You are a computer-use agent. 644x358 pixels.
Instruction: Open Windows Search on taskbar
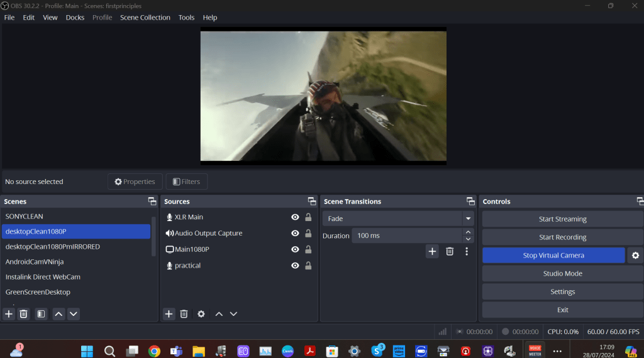click(109, 351)
